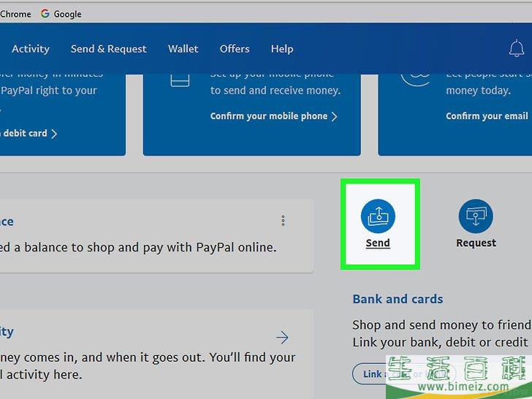Click 'Shop and send money to friend' text
Image resolution: width=532 pixels, height=399 pixels.
click(x=441, y=325)
